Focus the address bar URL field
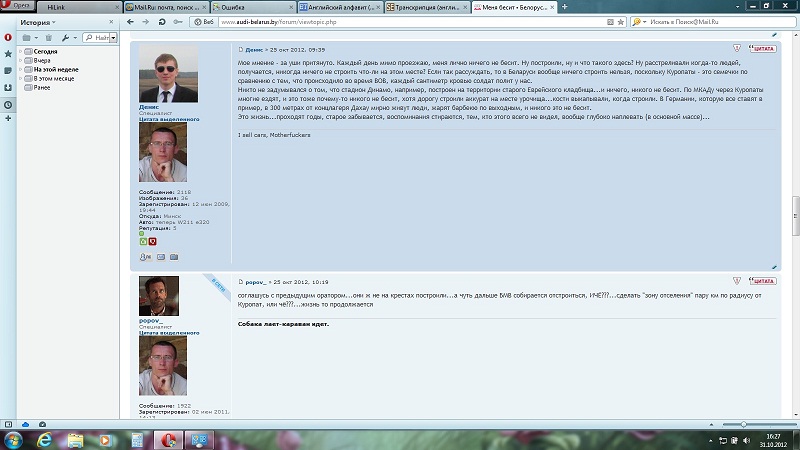The image size is (800, 450). click(412, 22)
